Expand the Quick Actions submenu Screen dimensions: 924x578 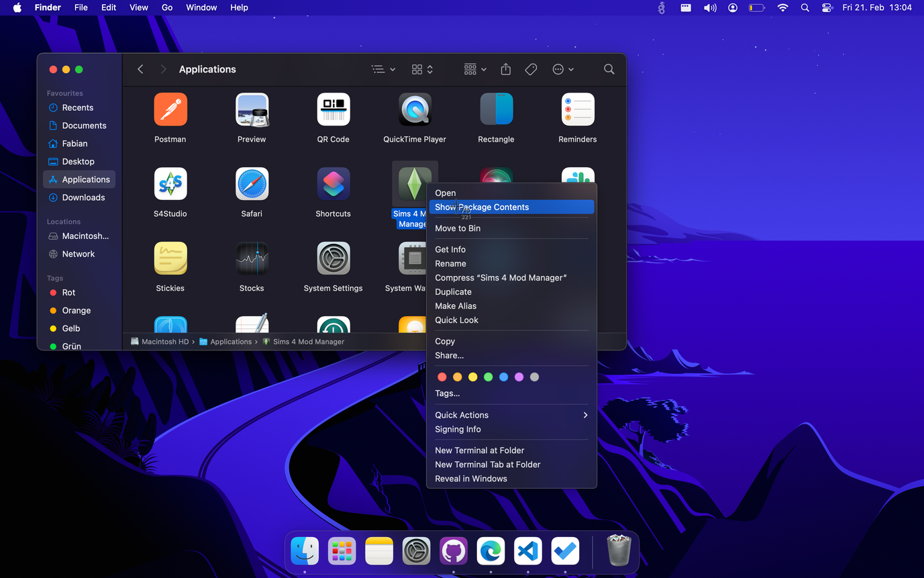pyautogui.click(x=511, y=415)
